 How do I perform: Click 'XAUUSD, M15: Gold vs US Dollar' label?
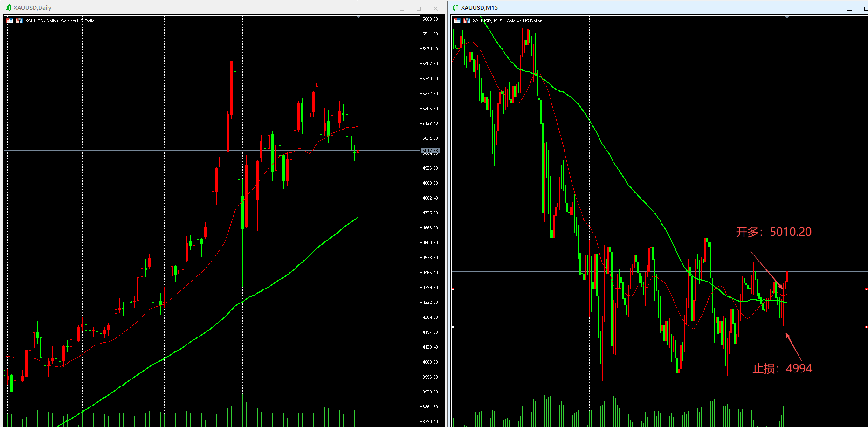tap(507, 21)
